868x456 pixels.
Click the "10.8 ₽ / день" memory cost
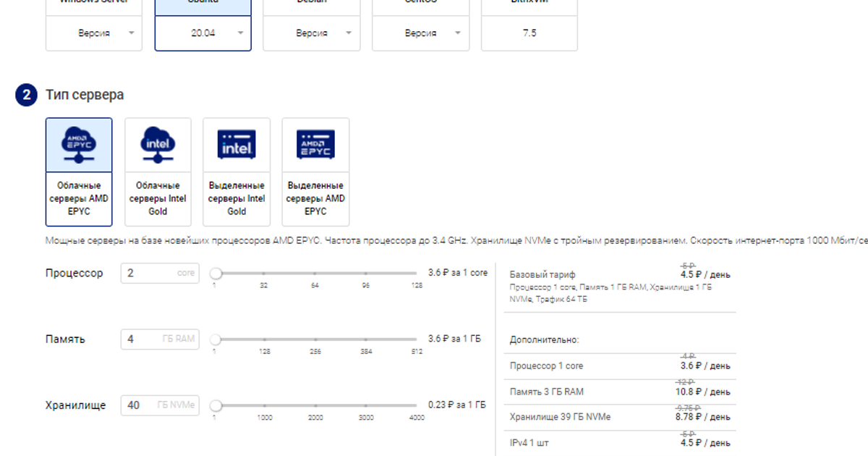[702, 392]
